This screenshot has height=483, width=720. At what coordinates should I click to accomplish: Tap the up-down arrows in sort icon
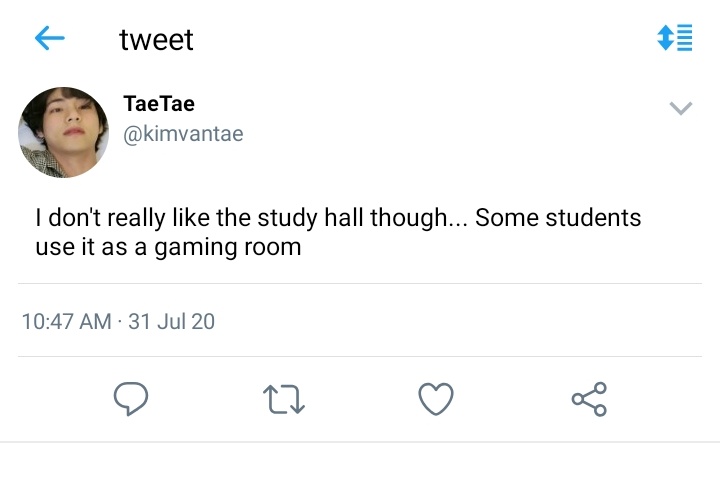665,37
